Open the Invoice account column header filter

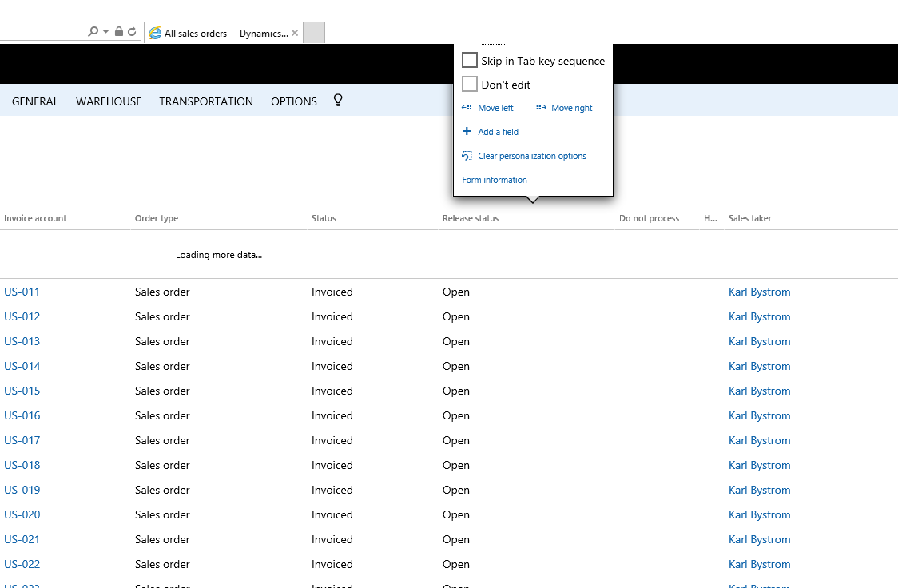tap(35, 218)
